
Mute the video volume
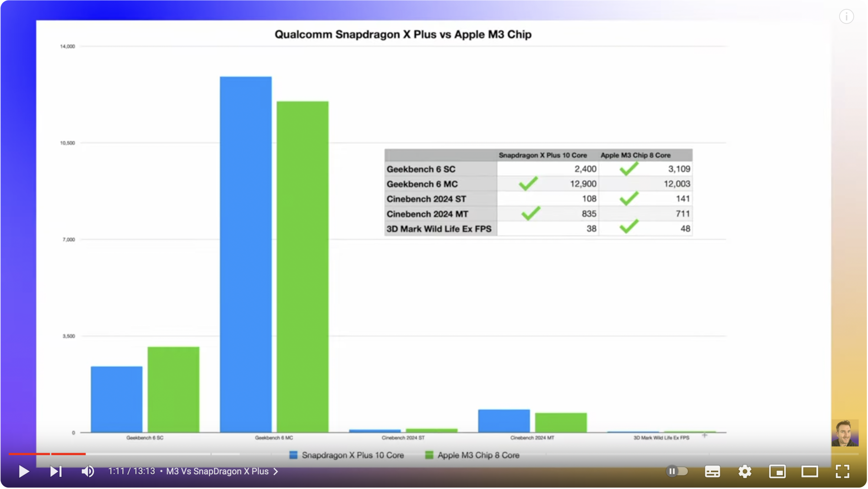coord(88,472)
